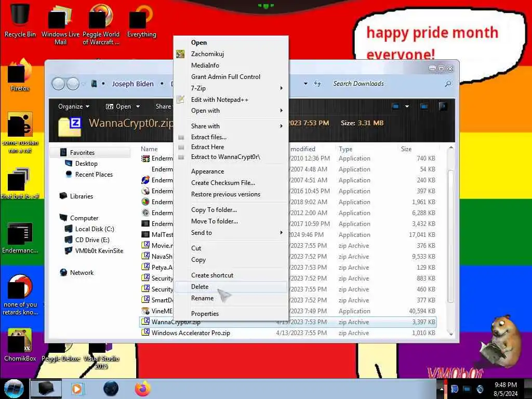Click the Explorer taskbar button
Image resolution: width=532 pixels, height=399 pixels.
click(46, 389)
